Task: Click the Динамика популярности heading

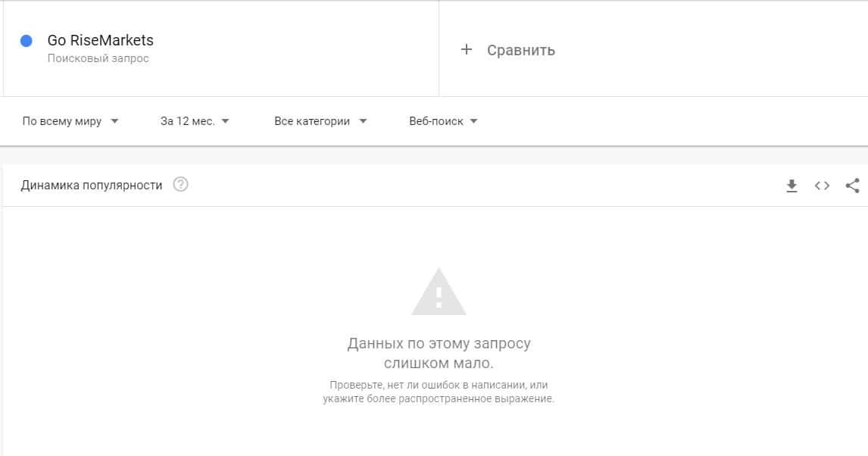Action: [x=92, y=186]
